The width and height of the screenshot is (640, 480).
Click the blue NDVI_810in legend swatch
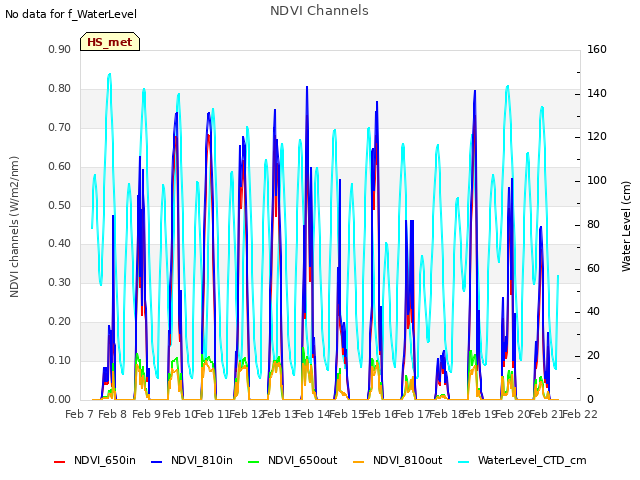156,462
